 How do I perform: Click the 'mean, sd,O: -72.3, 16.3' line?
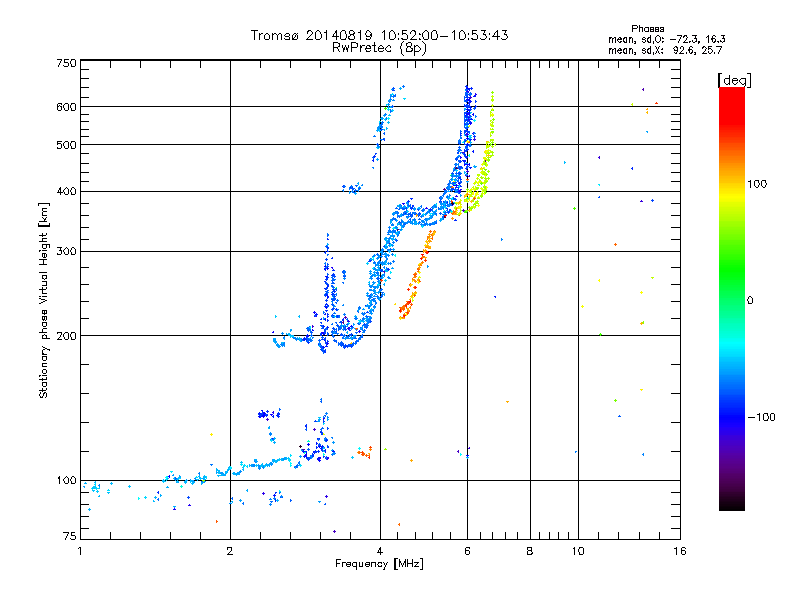point(666,39)
